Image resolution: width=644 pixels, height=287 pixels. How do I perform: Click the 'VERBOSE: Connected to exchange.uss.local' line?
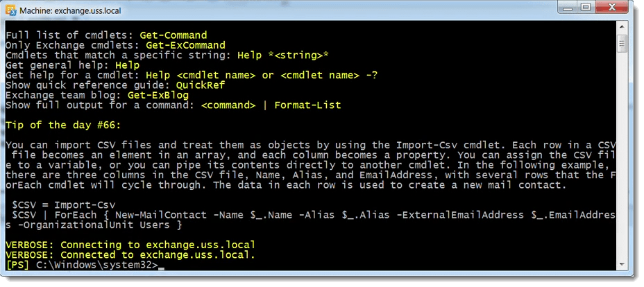130,255
